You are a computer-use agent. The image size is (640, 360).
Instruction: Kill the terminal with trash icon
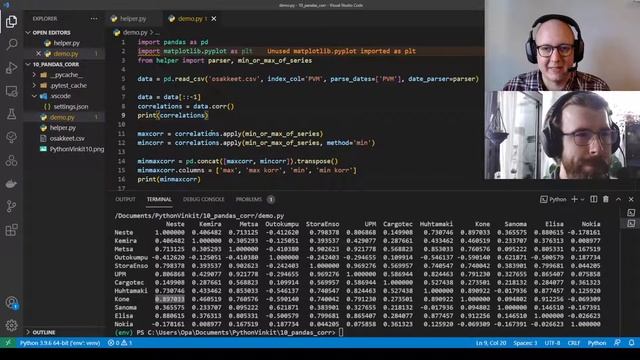point(606,199)
